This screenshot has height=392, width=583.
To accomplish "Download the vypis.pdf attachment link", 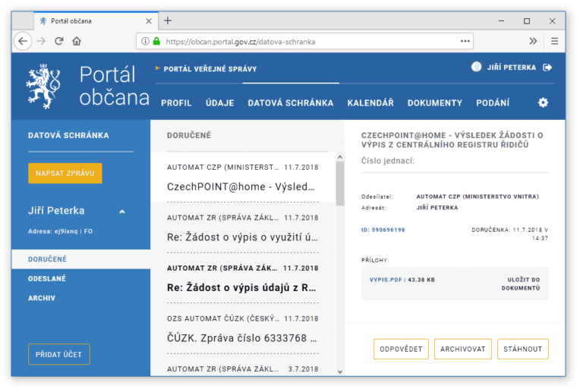I will (x=386, y=280).
